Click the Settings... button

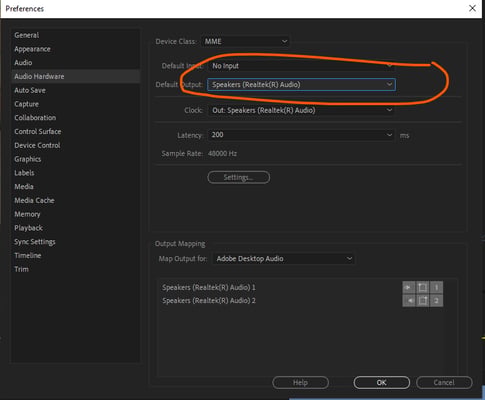point(239,177)
